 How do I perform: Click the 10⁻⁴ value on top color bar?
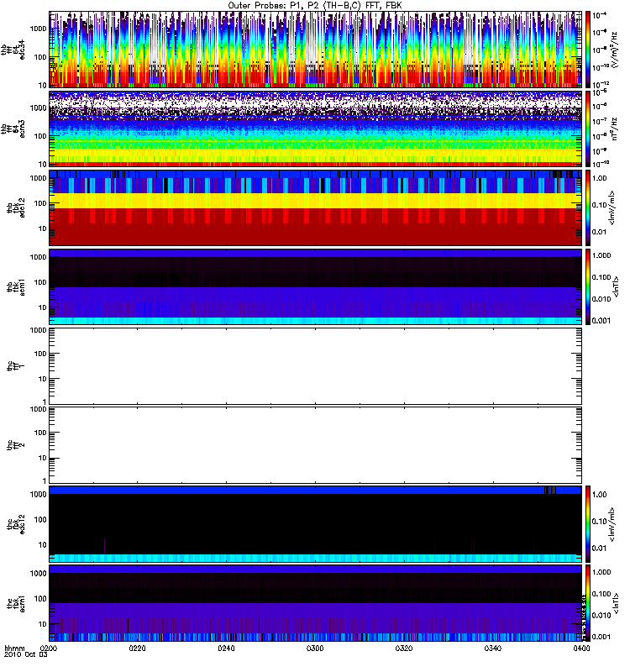[x=599, y=15]
